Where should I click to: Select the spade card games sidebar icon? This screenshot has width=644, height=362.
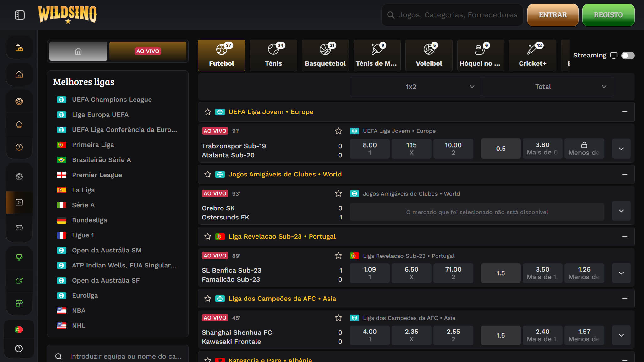[19, 124]
